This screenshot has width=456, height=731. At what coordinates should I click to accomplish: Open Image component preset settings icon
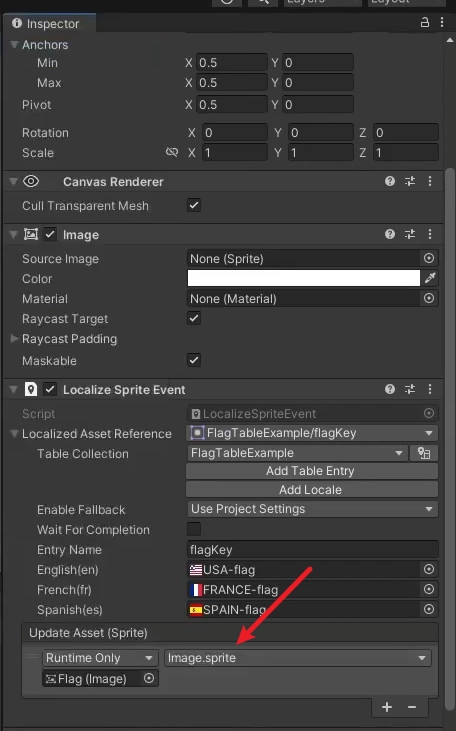point(410,234)
